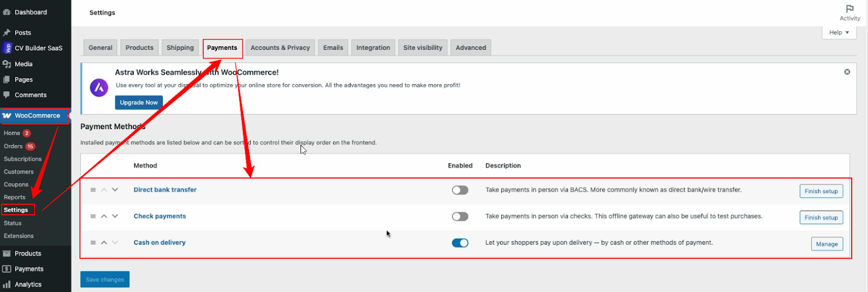Click the CV Builder SaaS icon
The image size is (868, 292).
point(7,48)
